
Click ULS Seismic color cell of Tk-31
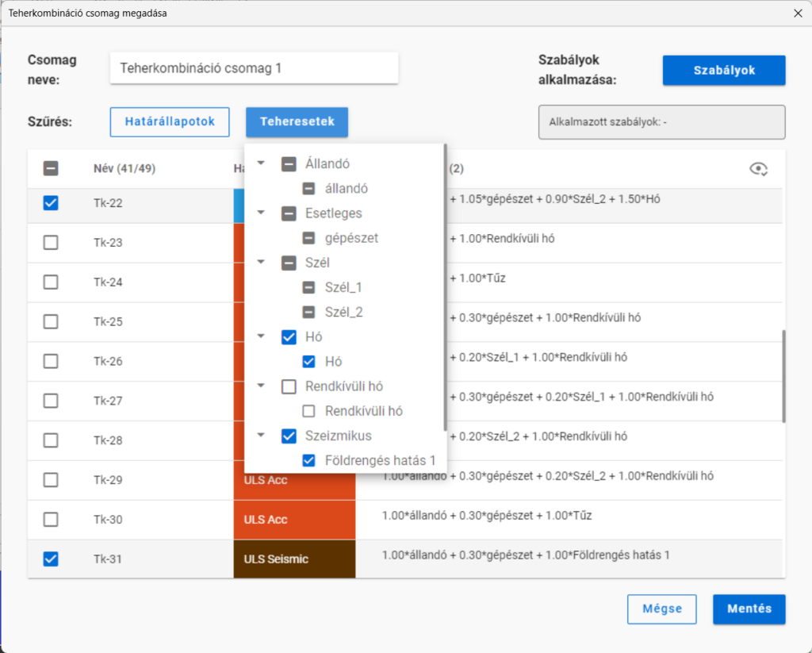(x=294, y=559)
